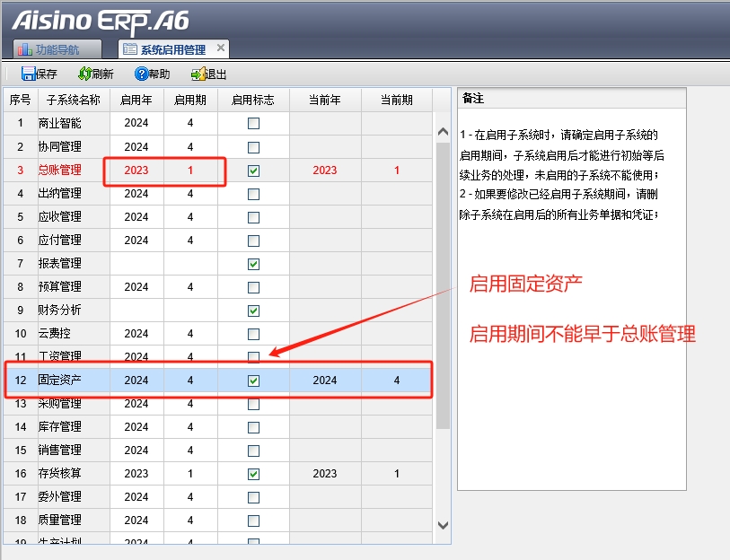Switch to the 功能导航 tab

click(58, 50)
